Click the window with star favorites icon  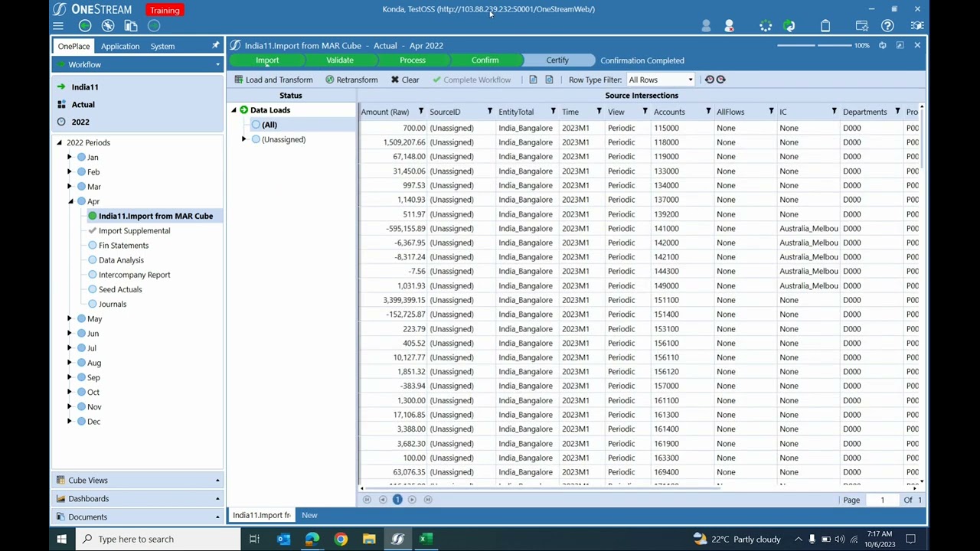point(863,26)
